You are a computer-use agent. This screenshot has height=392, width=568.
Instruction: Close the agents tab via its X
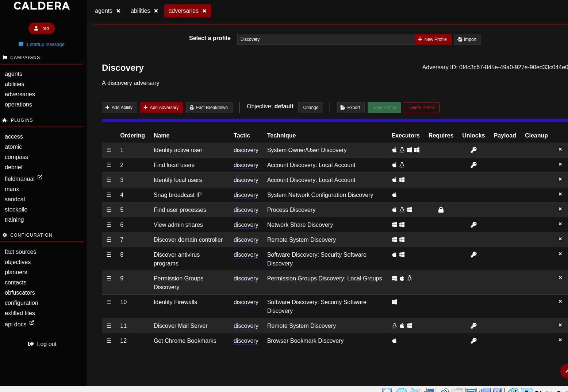tap(118, 11)
